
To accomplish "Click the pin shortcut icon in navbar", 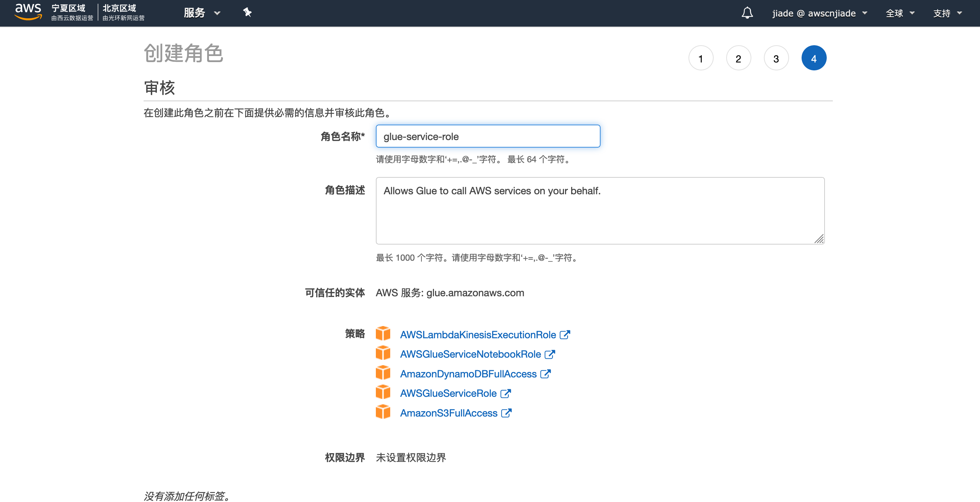I will (247, 13).
